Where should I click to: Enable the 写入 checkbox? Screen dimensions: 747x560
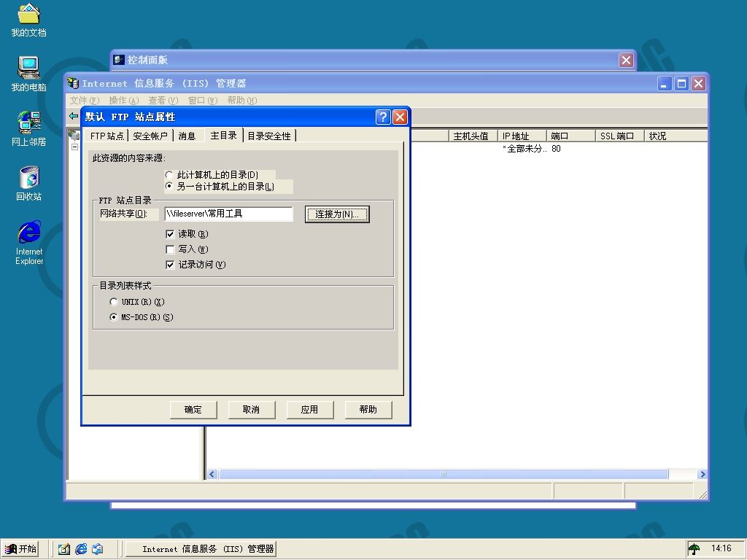170,249
